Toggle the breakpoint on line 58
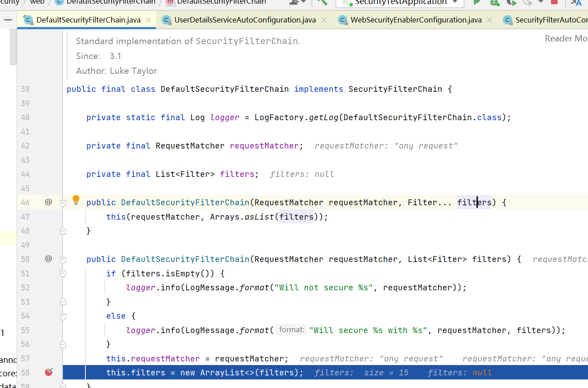This screenshot has width=588, height=388. (x=49, y=372)
